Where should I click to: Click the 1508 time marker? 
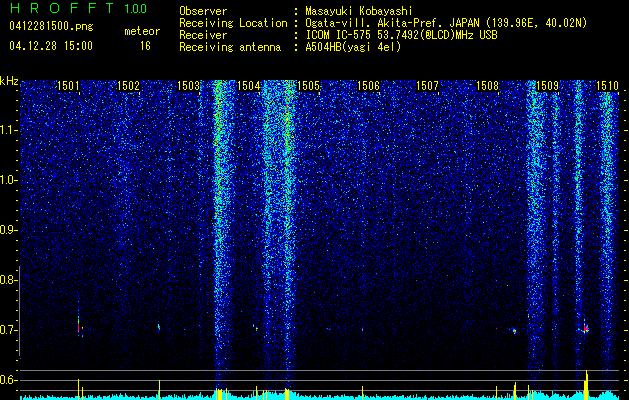coord(487,85)
